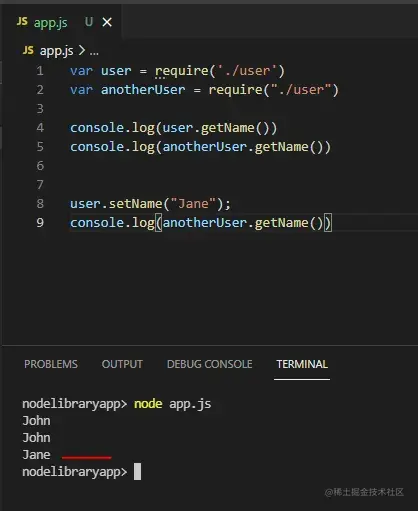Click the "./user" double-quoted string
The height and width of the screenshot is (511, 418).
pyautogui.click(x=301, y=90)
